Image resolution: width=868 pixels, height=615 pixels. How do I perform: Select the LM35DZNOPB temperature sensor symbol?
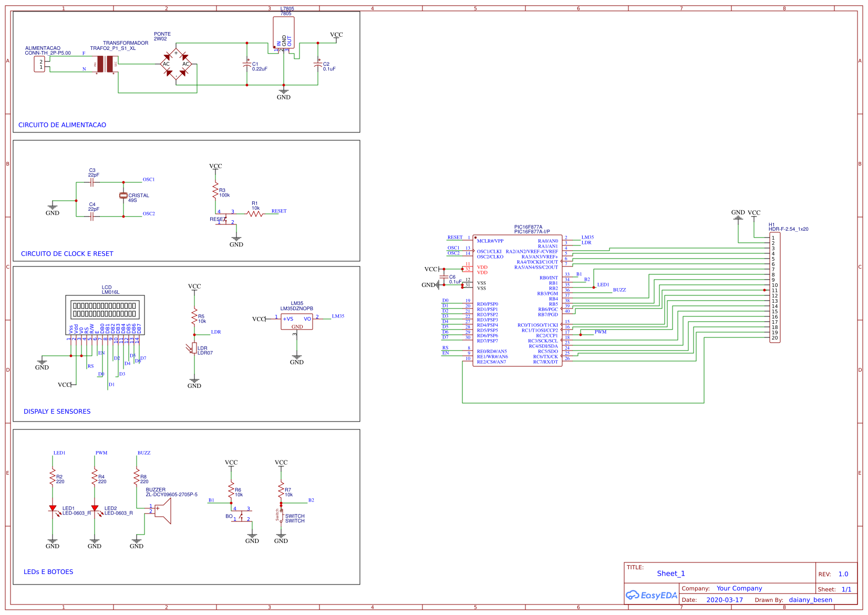point(298,321)
